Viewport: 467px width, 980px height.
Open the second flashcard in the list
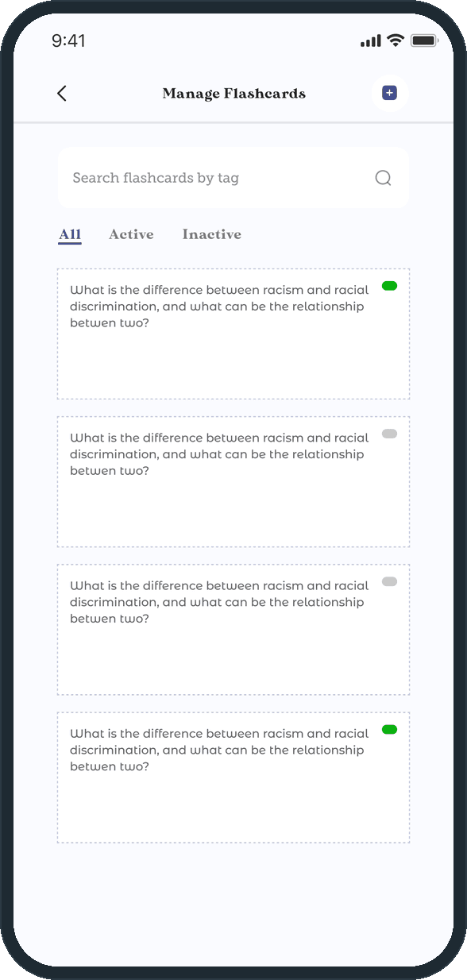pyautogui.click(x=234, y=481)
